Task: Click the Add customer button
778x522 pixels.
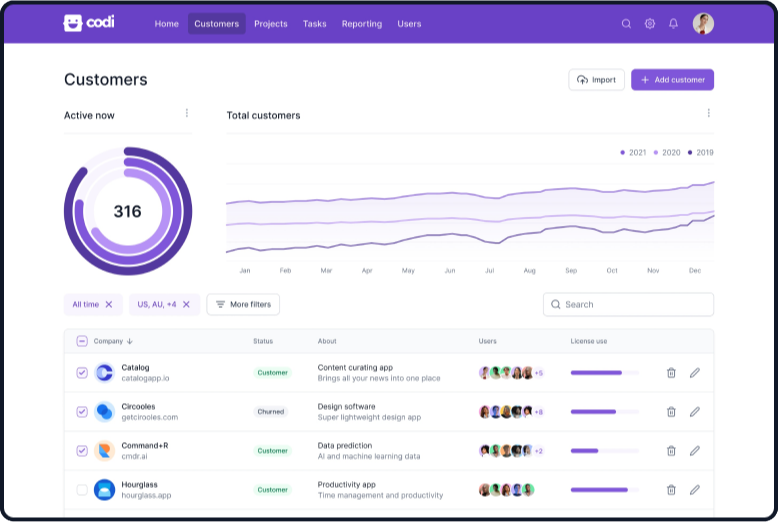Action: click(x=672, y=80)
